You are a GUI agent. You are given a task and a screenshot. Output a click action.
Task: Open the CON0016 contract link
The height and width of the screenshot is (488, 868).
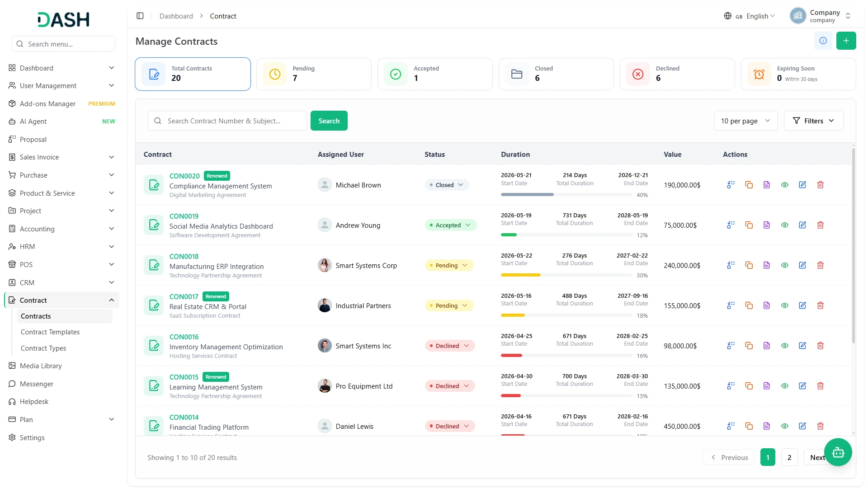(x=184, y=337)
